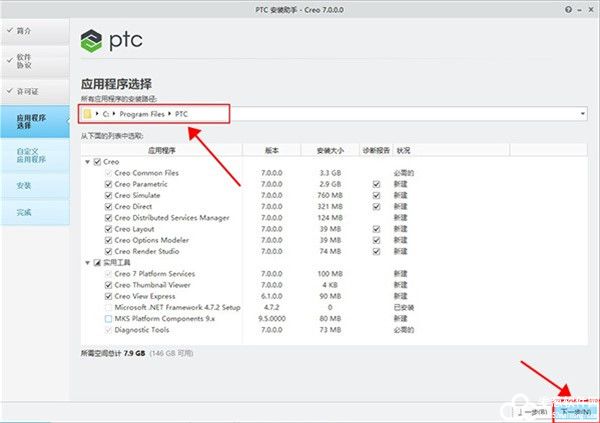Click 应用程序 column header
600x423 pixels.
tap(161, 150)
